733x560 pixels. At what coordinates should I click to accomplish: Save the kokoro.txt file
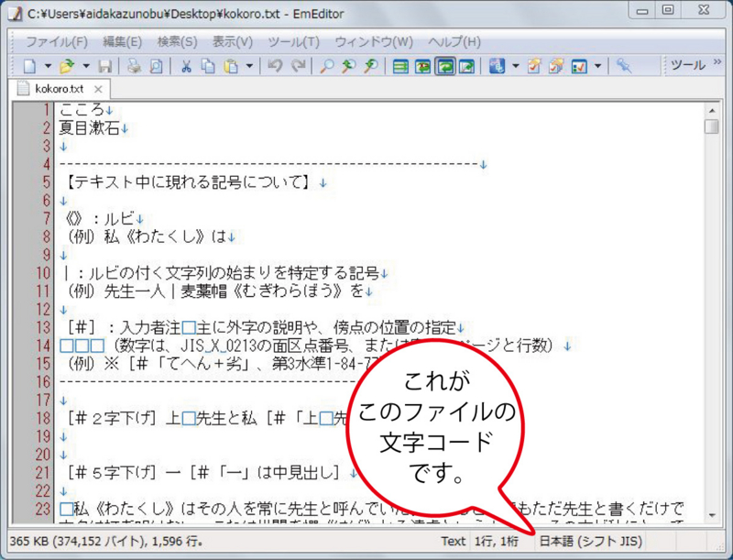pyautogui.click(x=104, y=65)
